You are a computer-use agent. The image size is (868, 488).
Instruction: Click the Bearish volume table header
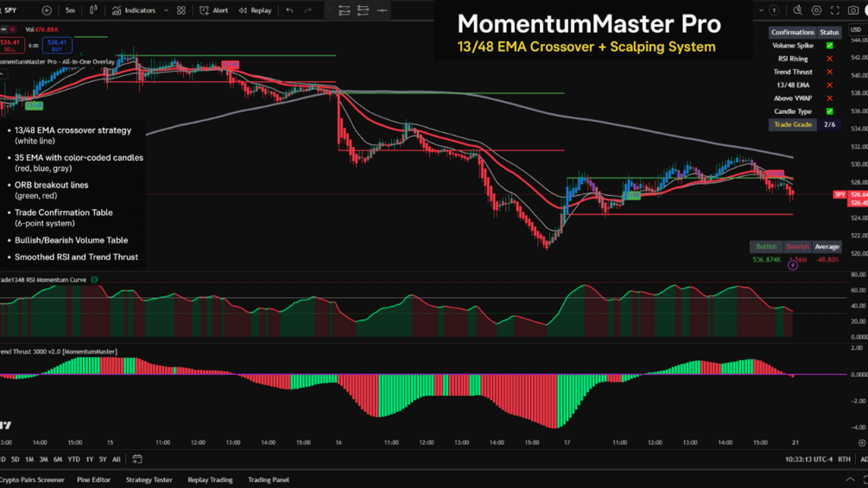[x=798, y=247]
